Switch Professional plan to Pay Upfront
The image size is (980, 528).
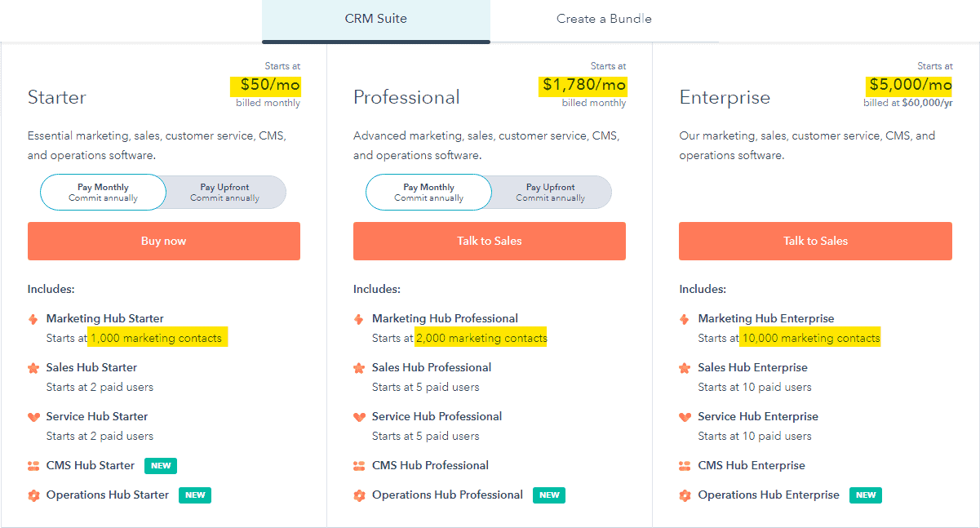[550, 193]
